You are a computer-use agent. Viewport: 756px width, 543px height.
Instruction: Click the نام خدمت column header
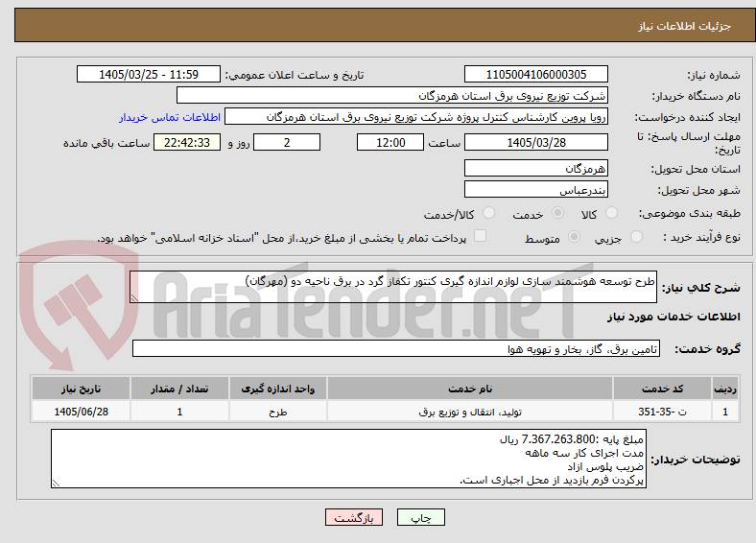[x=470, y=389]
